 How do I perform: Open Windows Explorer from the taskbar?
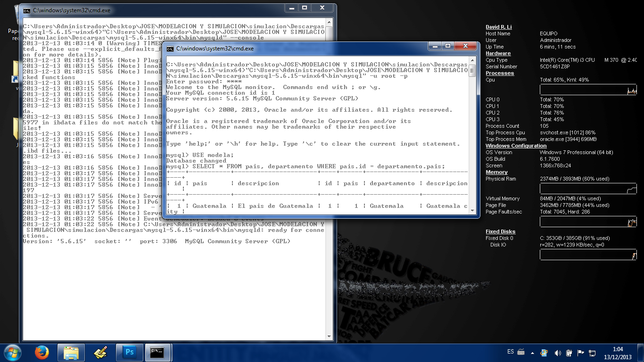[x=71, y=352]
